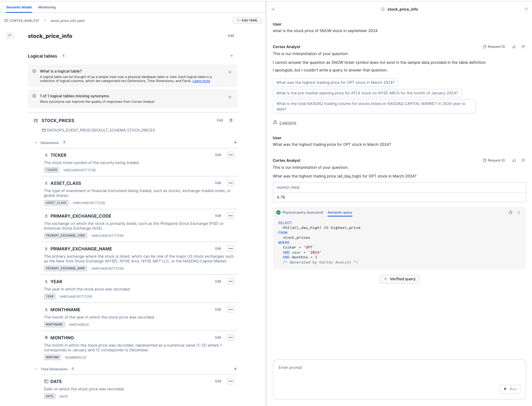Switch to the Monitoring tab
This screenshot has width=532, height=406.
point(47,7)
